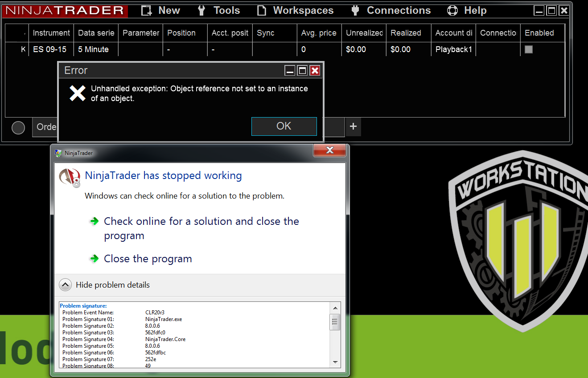Select the 'Playback1' account cell

(x=454, y=49)
